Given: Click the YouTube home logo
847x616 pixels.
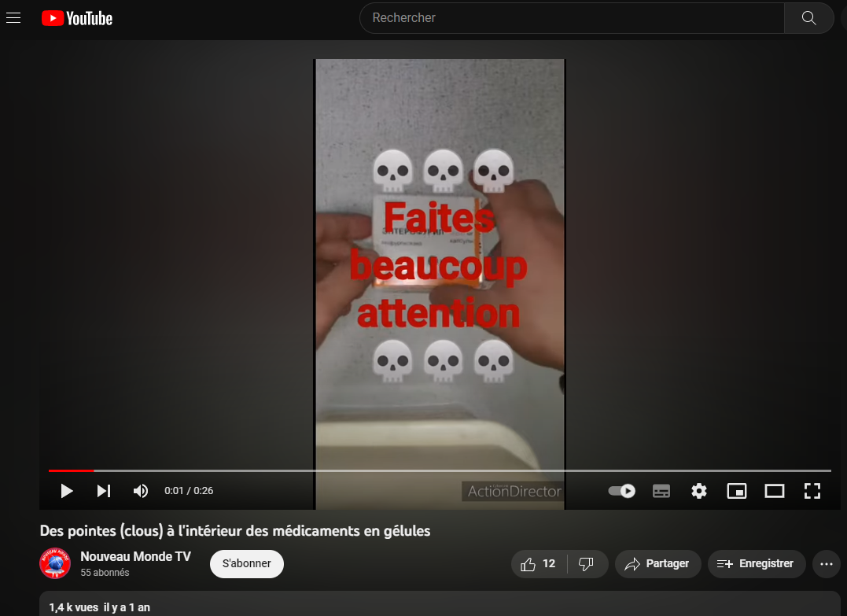Looking at the screenshot, I should tap(77, 18).
